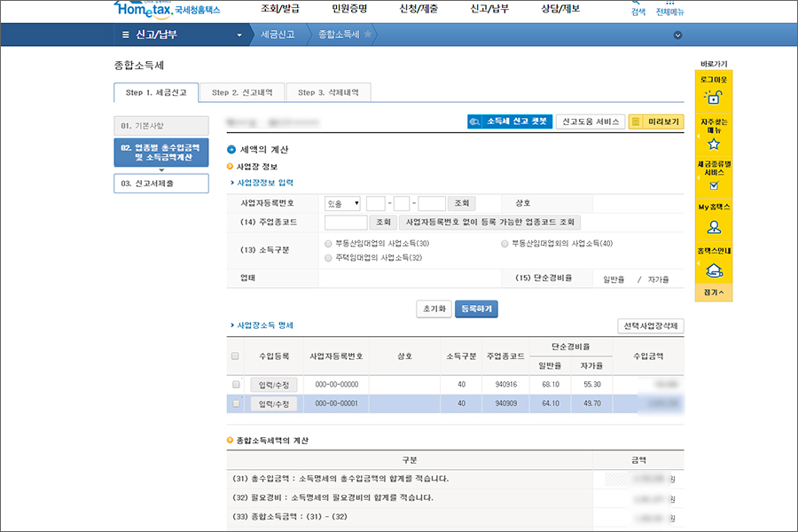Click the (33) 종합소득금액 row text
This screenshot has width=798, height=532.
290,517
